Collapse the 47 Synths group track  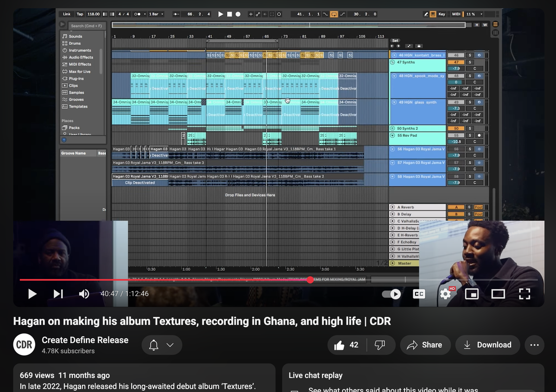pos(393,62)
